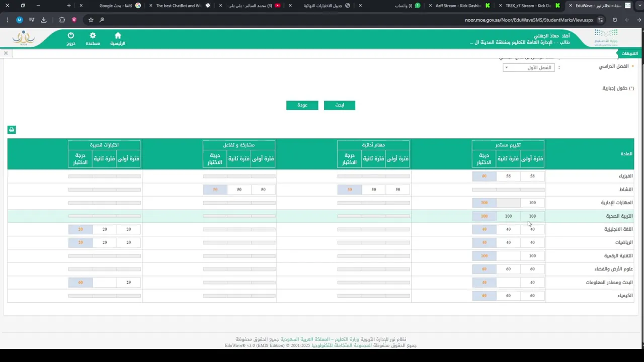Open the browser downloads icon

44,20
